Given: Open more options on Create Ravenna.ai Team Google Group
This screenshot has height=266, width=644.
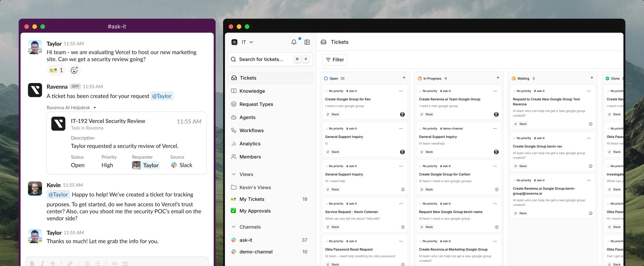Looking at the screenshot, I should [x=495, y=91].
